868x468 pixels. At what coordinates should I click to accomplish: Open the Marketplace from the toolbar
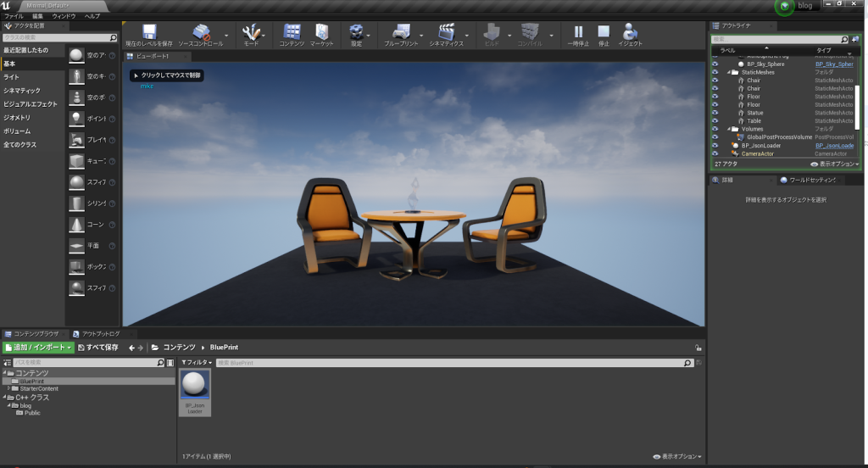coord(321,32)
